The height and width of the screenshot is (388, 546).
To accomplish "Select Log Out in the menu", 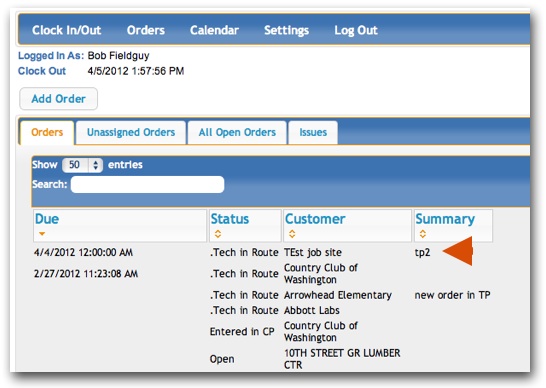I will click(356, 30).
